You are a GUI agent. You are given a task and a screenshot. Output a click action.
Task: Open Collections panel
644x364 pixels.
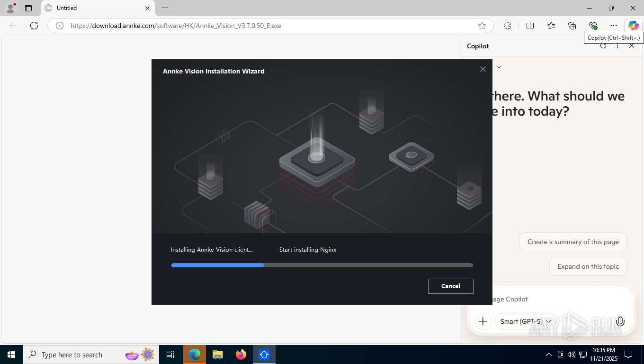572,26
